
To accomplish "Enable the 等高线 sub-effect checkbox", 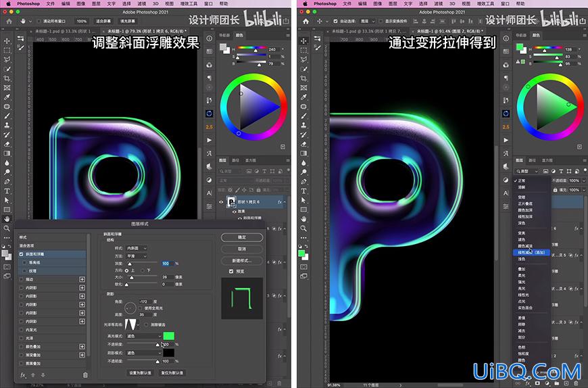I will pos(25,262).
